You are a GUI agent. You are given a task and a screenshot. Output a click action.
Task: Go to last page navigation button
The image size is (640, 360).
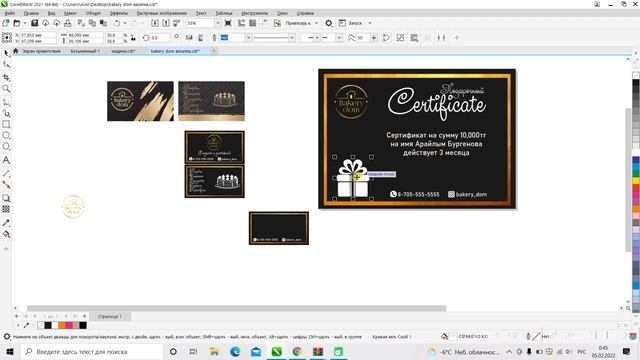coord(75,316)
